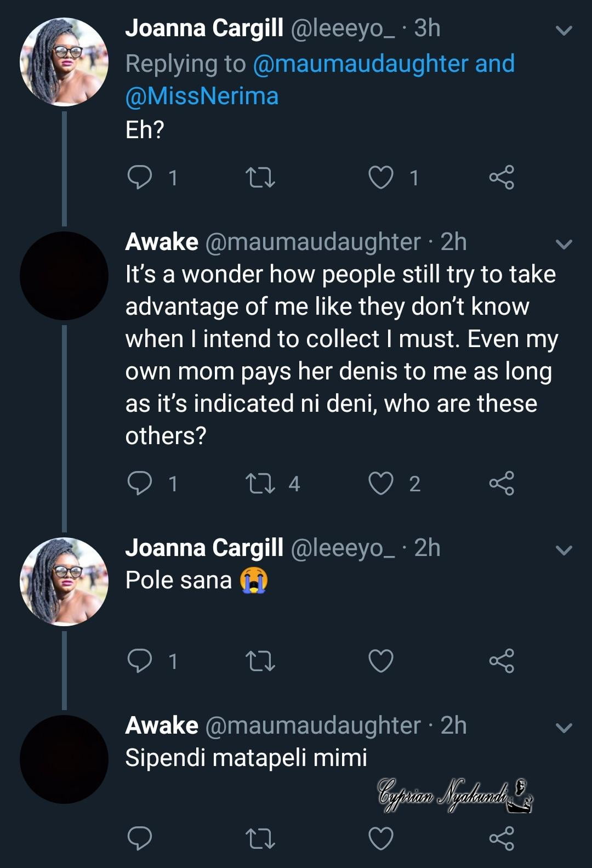This screenshot has height=868, width=592.
Task: Retweet the "Pole sana" tweet
Action: point(260,661)
